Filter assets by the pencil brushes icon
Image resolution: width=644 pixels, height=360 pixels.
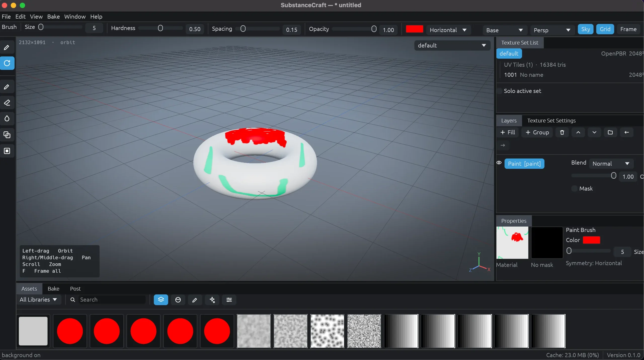click(195, 300)
